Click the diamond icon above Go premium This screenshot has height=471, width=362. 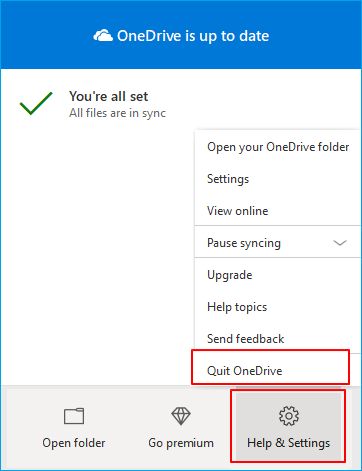click(181, 416)
